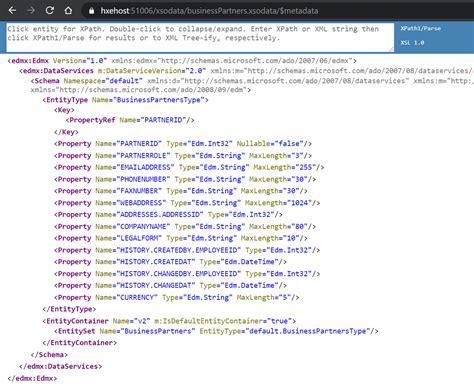Screen dimensions: 474x392
Task: Select the Property PARTNERROLE row
Action: (183, 156)
